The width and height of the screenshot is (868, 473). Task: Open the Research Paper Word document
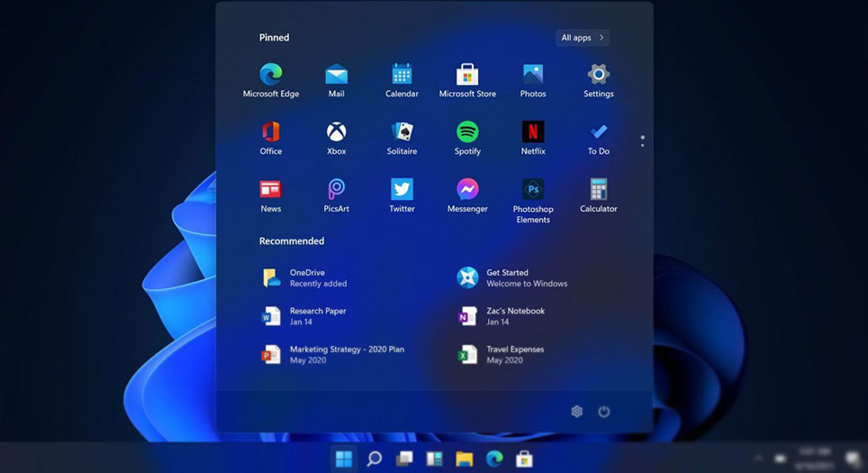click(x=304, y=315)
